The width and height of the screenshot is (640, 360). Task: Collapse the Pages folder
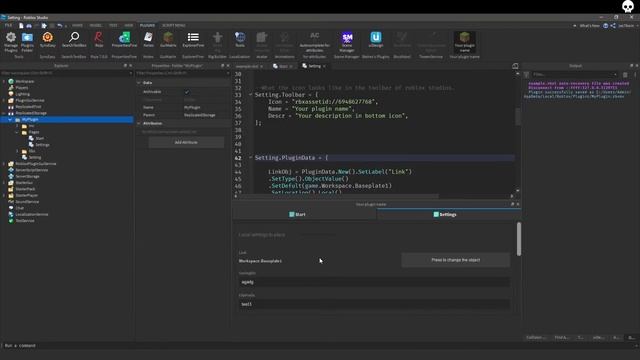tap(17, 132)
